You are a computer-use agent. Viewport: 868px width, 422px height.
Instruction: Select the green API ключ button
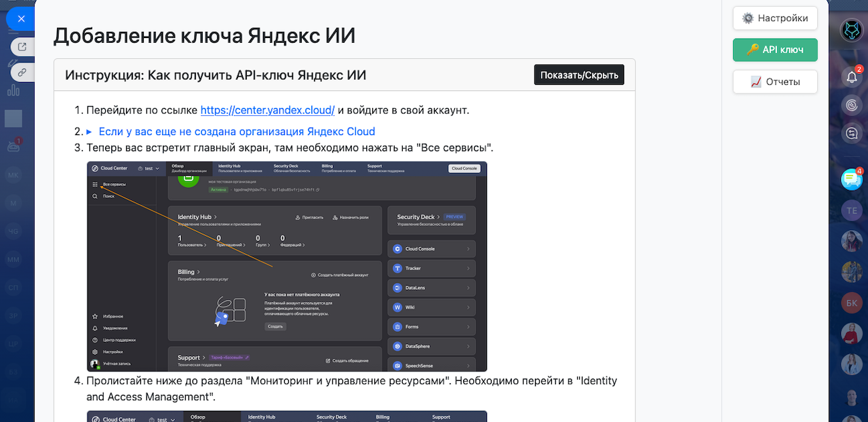(x=775, y=50)
